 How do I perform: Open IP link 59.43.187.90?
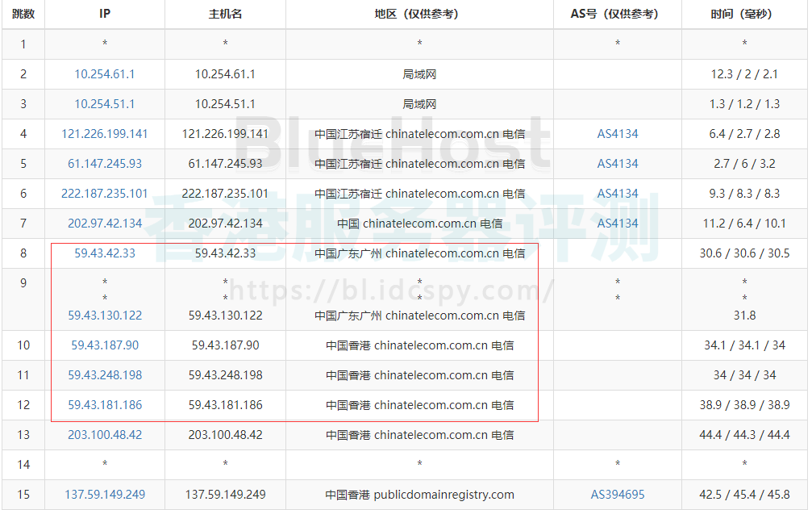(x=105, y=345)
